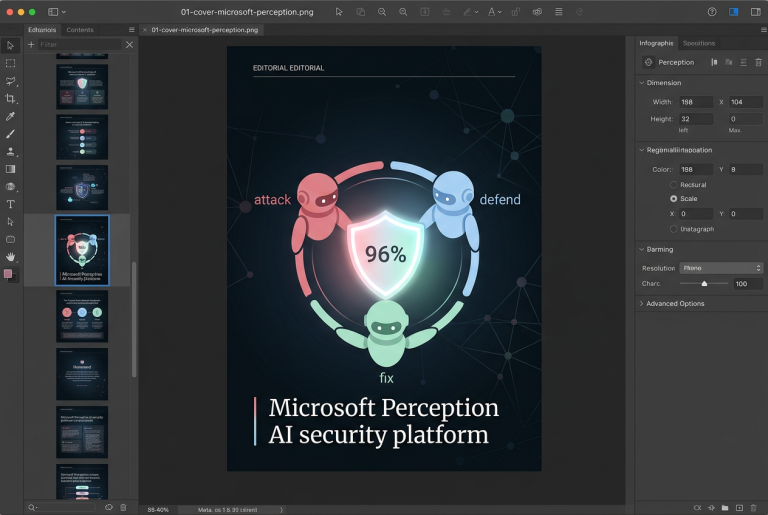768x515 pixels.
Task: Open help via the question mark icon
Action: [x=712, y=12]
